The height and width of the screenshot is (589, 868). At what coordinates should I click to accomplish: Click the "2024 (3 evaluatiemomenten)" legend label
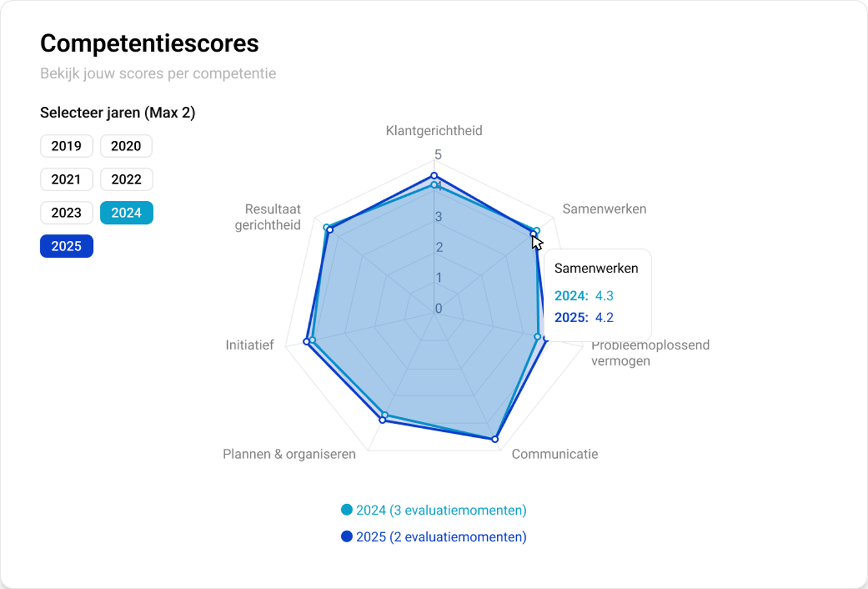[x=441, y=510]
